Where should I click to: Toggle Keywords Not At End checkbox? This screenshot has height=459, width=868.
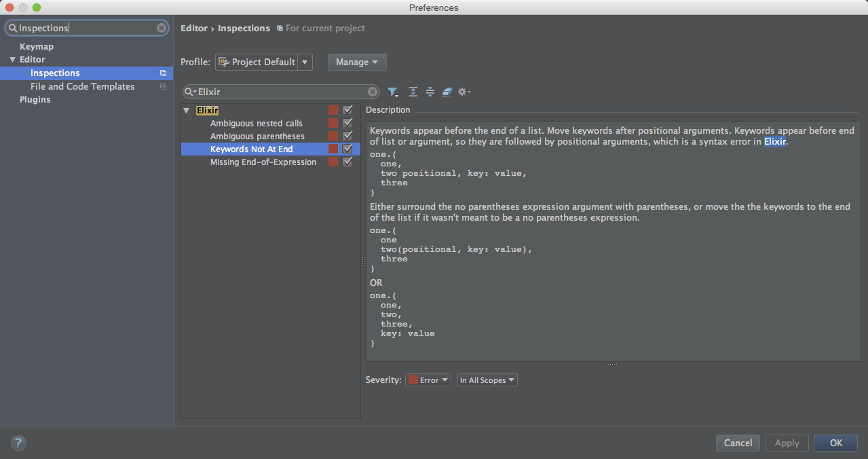(347, 149)
